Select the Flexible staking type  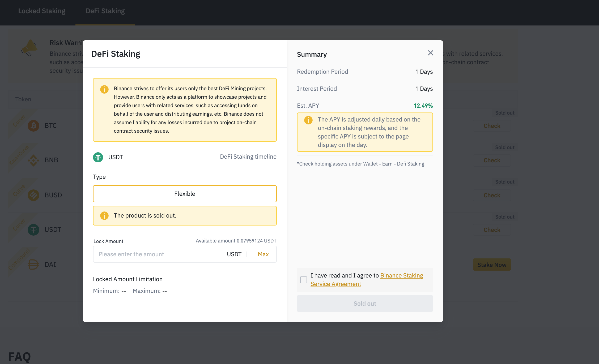click(185, 194)
